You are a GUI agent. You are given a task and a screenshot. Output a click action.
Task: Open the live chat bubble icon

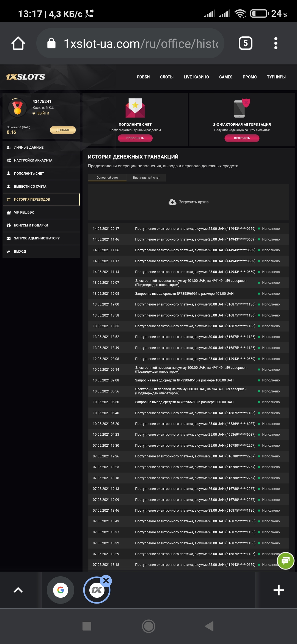tap(285, 561)
